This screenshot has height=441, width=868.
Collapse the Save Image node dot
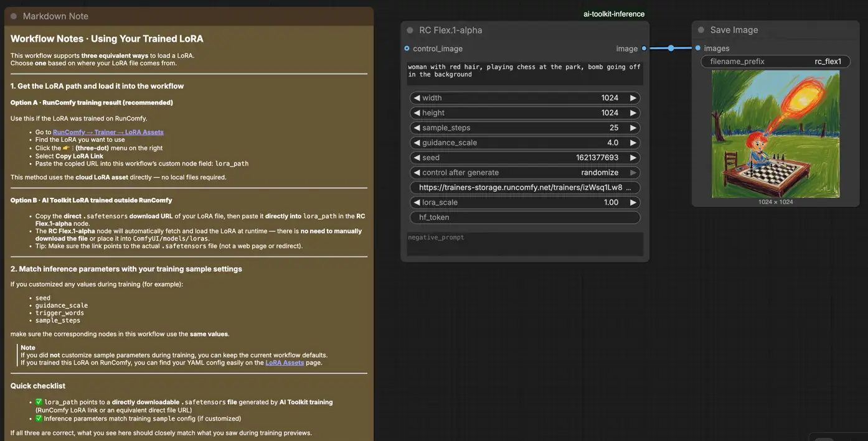(701, 30)
